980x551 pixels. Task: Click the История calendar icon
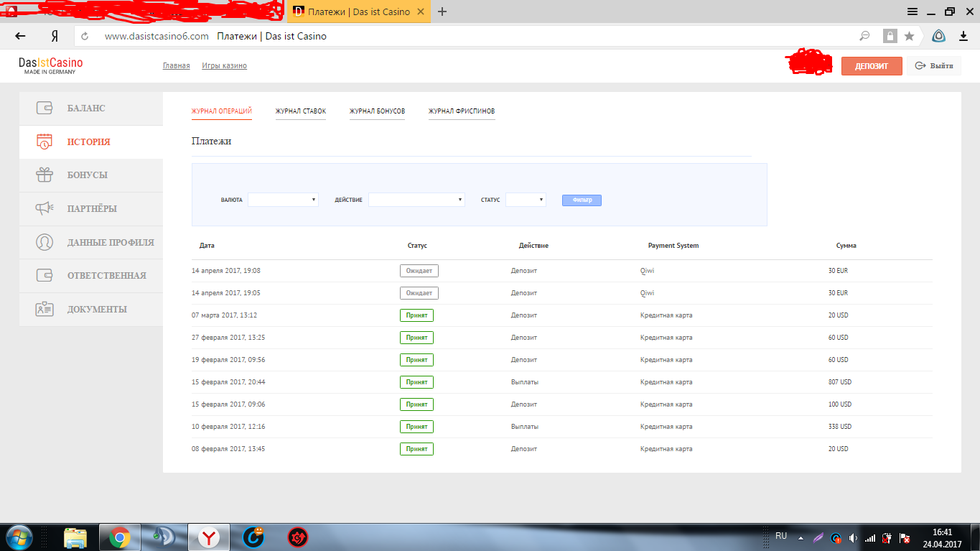pos(45,142)
